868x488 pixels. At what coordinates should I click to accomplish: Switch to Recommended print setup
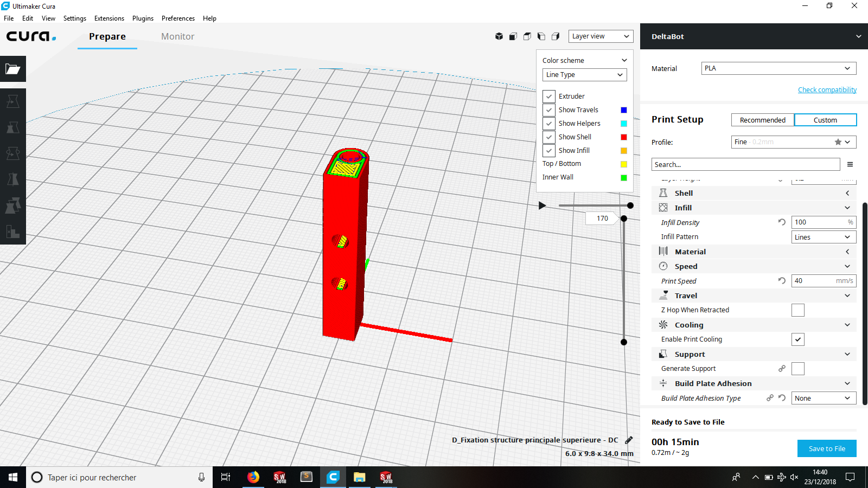point(762,120)
